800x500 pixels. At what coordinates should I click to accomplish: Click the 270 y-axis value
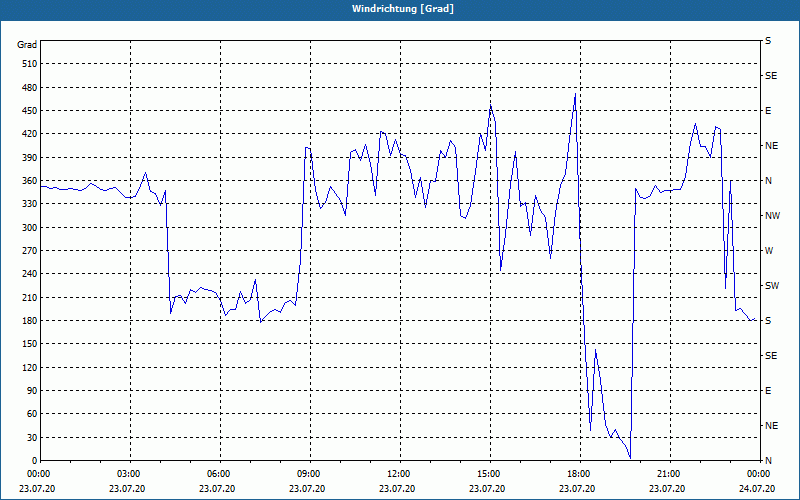(x=30, y=251)
